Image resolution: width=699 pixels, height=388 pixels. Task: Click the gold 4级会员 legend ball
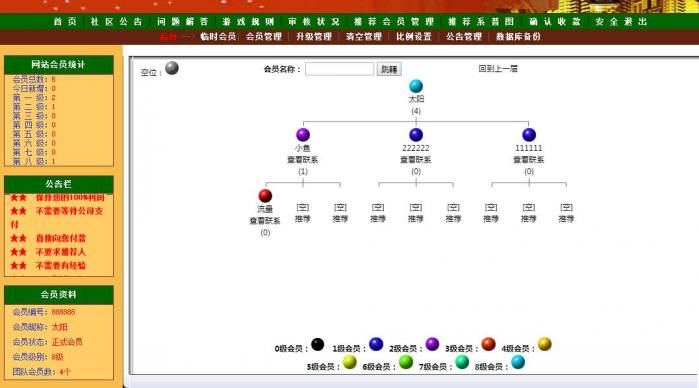[545, 344]
